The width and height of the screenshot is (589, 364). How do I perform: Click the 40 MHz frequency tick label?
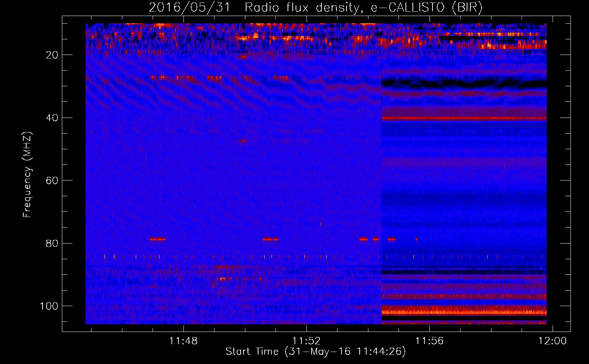[x=52, y=118]
